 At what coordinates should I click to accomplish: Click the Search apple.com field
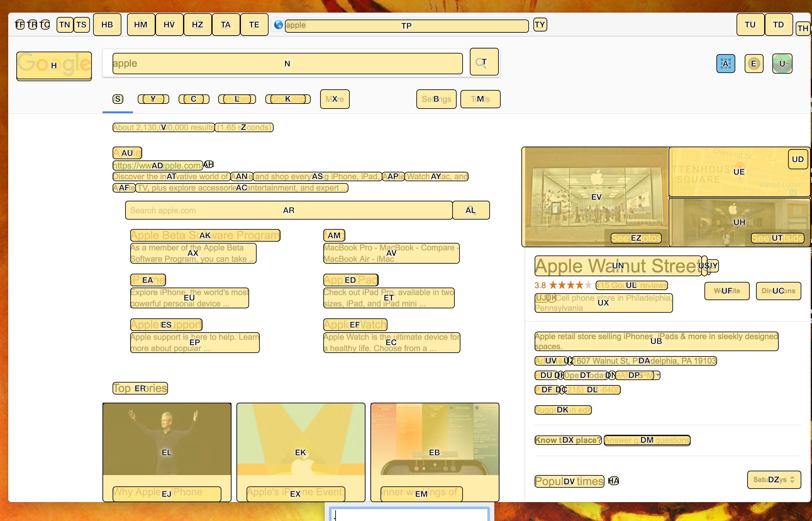point(288,210)
